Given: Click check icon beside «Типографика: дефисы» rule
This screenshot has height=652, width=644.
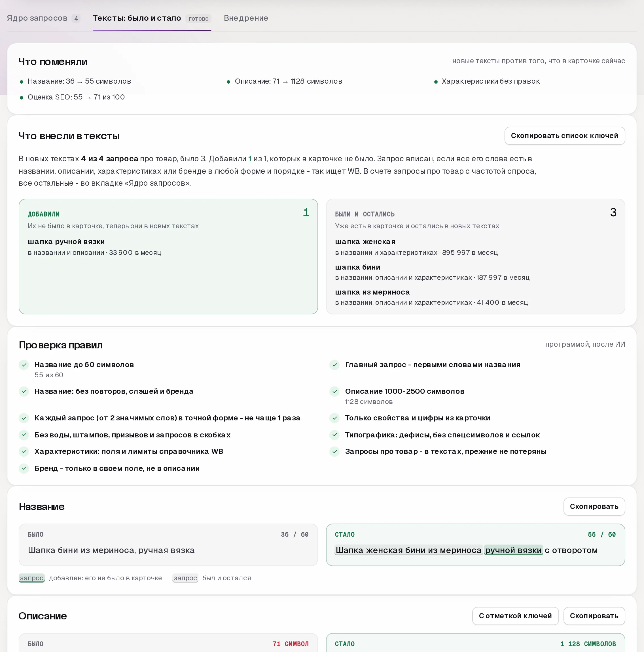Looking at the screenshot, I should pyautogui.click(x=334, y=435).
